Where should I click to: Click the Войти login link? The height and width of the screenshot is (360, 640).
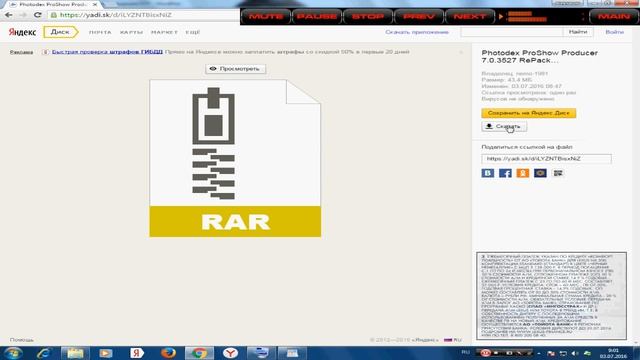(614, 32)
